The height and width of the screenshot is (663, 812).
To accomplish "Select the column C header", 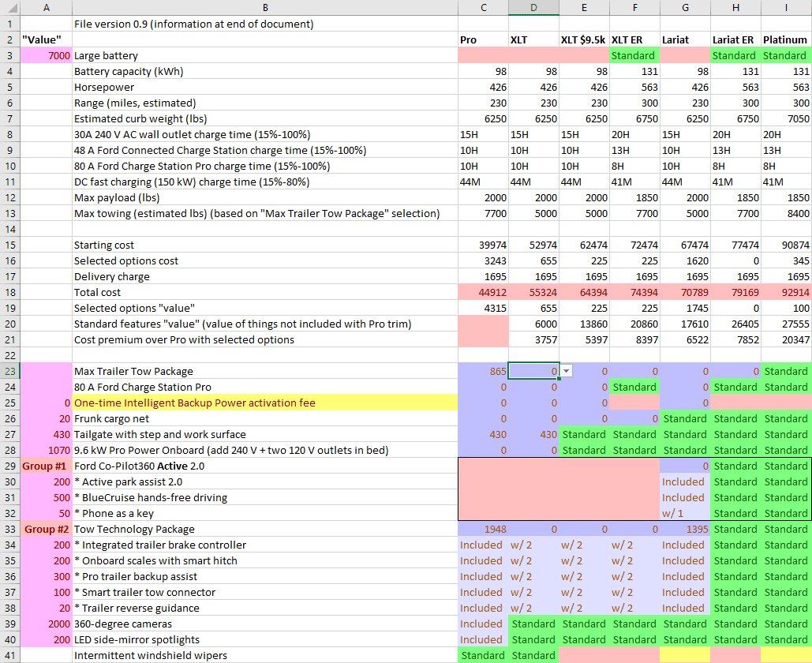I will (483, 7).
